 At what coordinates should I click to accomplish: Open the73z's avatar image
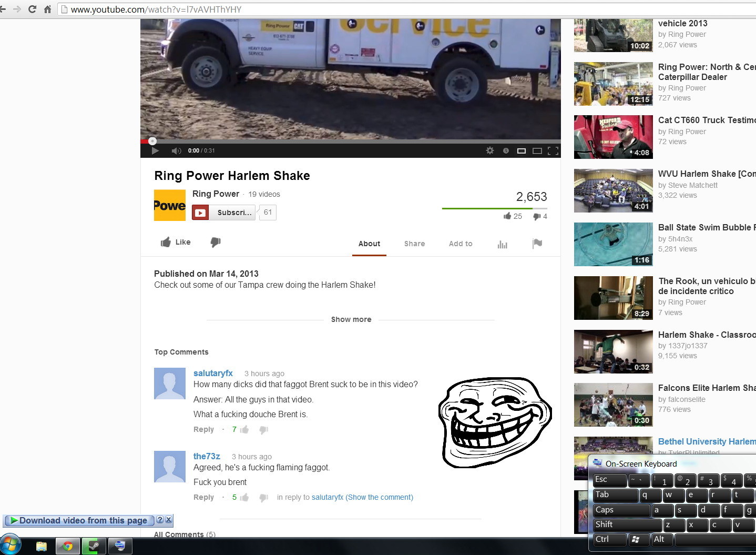(x=169, y=467)
